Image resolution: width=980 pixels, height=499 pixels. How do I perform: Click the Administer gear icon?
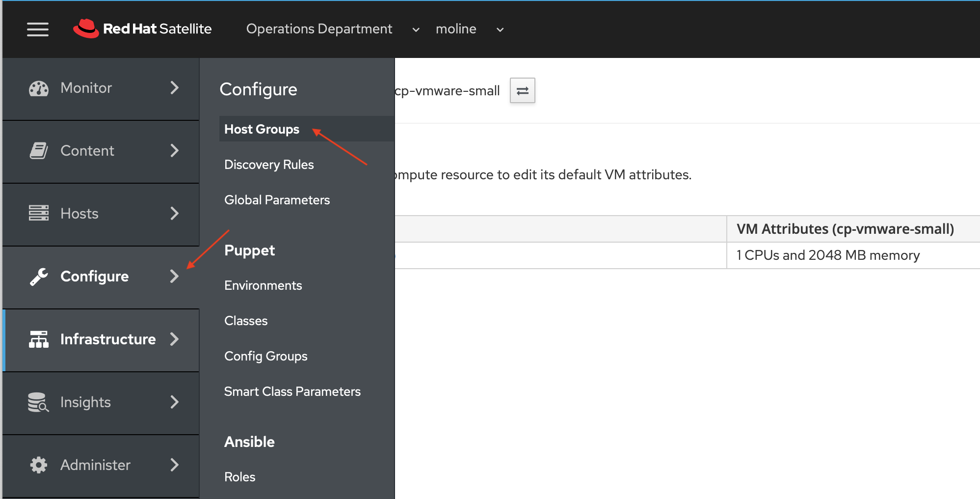tap(38, 465)
